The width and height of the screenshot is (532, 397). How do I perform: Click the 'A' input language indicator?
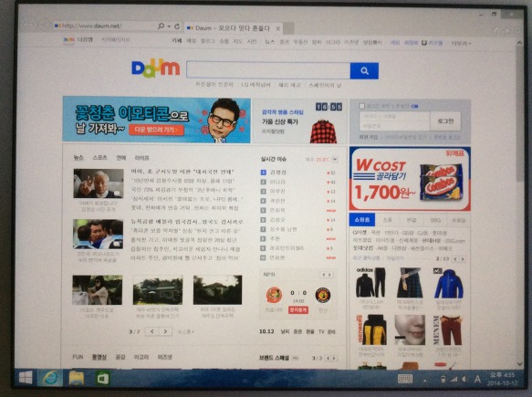477,379
